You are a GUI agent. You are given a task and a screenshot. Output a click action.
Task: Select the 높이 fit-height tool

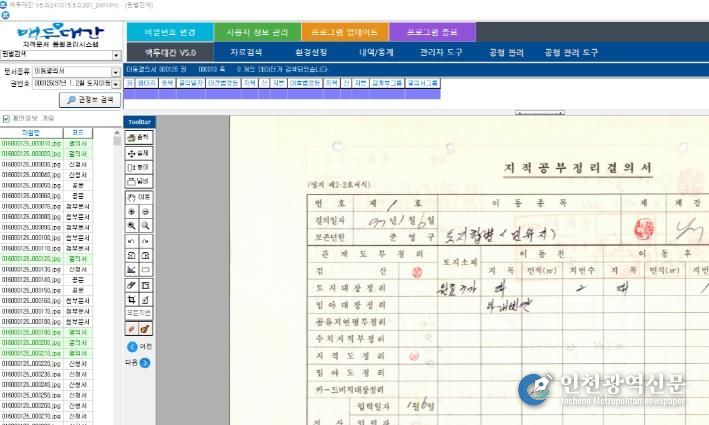139,167
